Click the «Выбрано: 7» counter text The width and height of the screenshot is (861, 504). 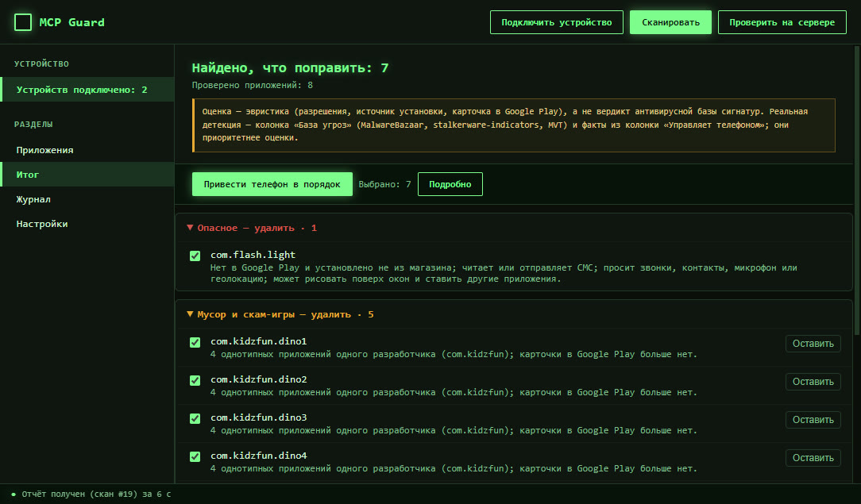point(385,184)
